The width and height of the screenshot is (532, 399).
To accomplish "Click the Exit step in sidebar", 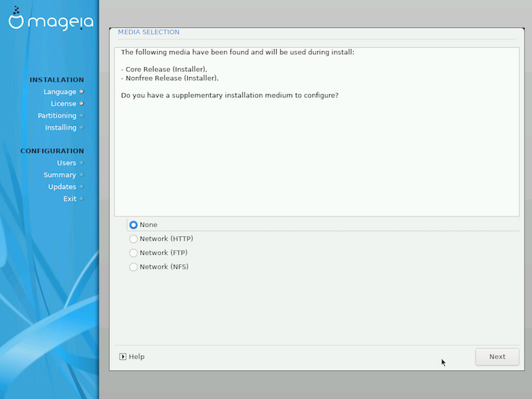I will point(70,199).
